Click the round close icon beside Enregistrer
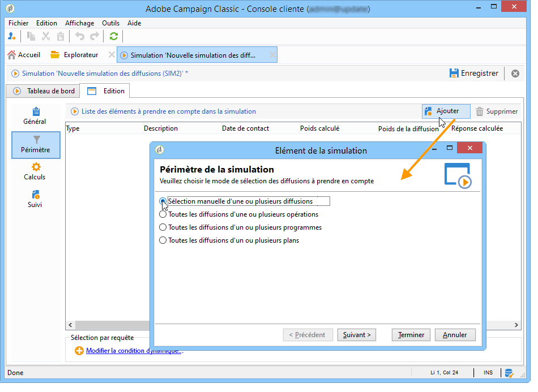 (515, 74)
